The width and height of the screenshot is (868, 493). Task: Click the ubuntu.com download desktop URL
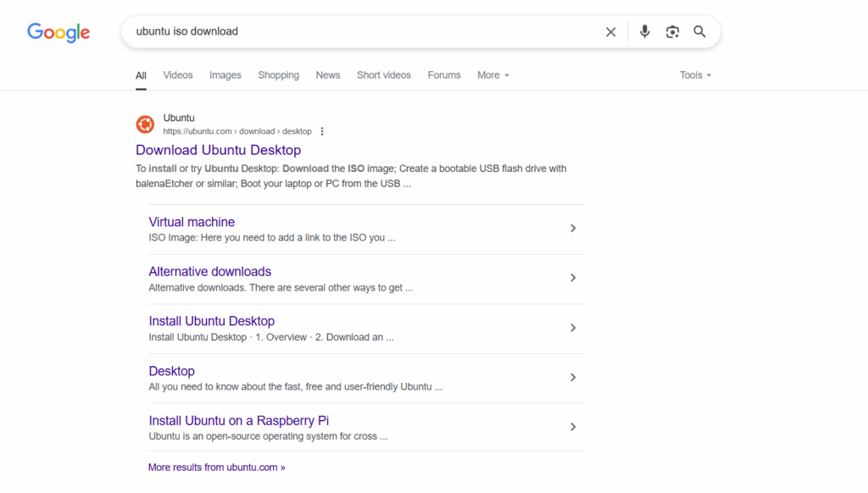click(237, 131)
